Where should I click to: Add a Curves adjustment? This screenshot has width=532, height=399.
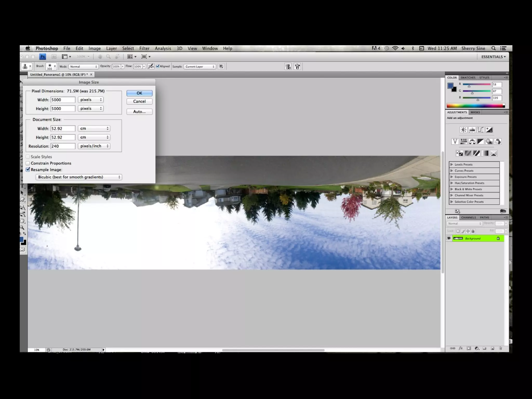click(481, 130)
